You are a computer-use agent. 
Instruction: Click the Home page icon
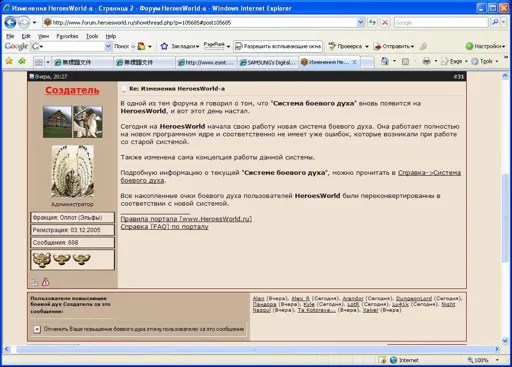385,61
